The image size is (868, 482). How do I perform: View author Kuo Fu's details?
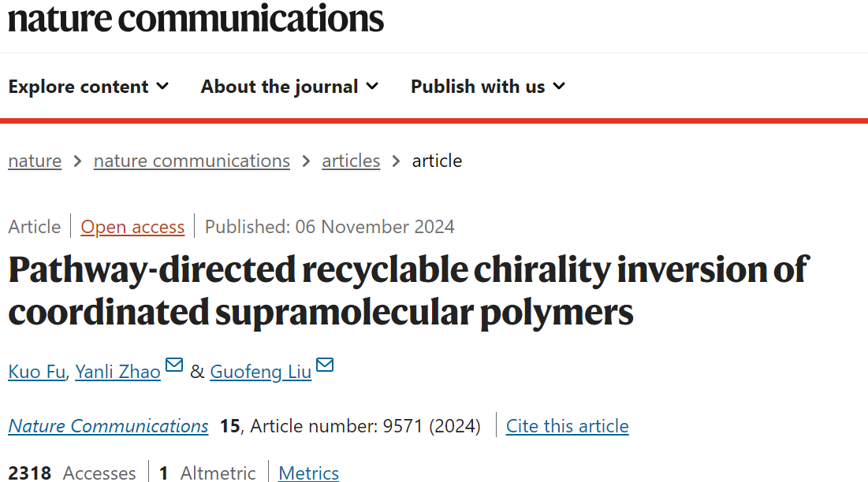(36, 372)
